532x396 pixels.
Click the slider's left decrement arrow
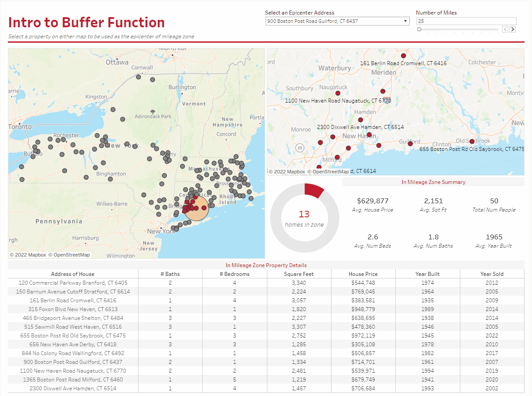[505, 29]
